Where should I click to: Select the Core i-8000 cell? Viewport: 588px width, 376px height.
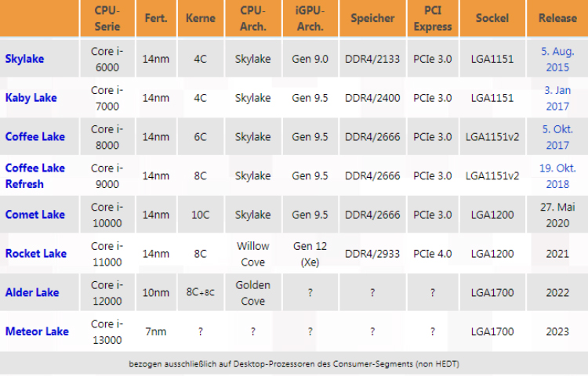point(107,137)
